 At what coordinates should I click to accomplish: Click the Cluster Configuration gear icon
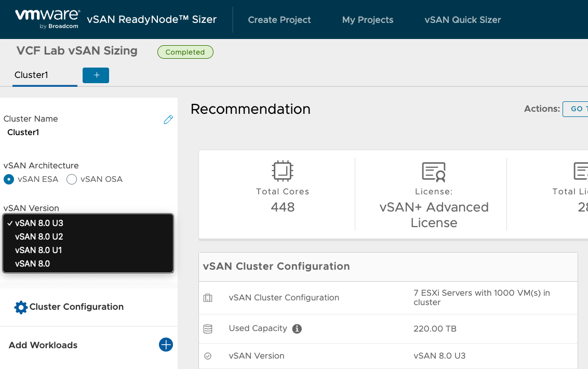click(x=21, y=307)
